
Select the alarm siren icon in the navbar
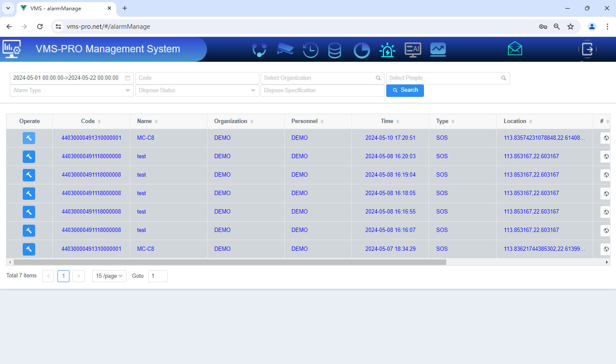pos(387,49)
